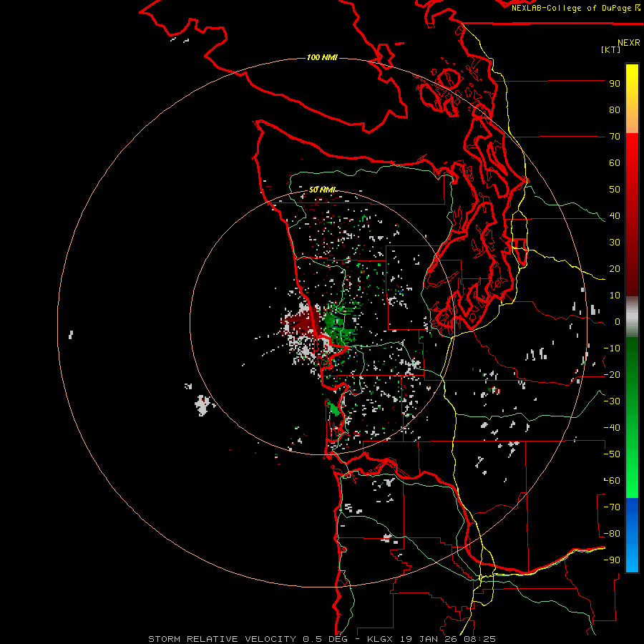Image resolution: width=644 pixels, height=644 pixels.
Task: Click the KLGX station identifier
Action: click(381, 639)
